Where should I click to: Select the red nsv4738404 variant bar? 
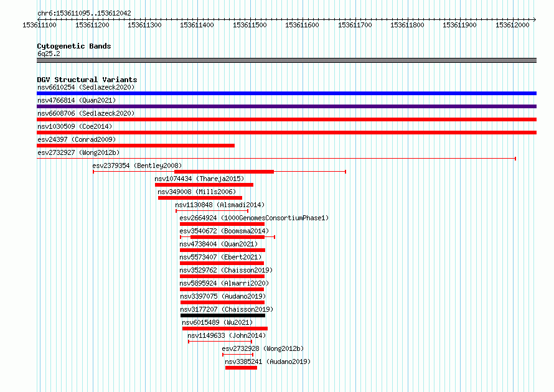tap(223, 250)
